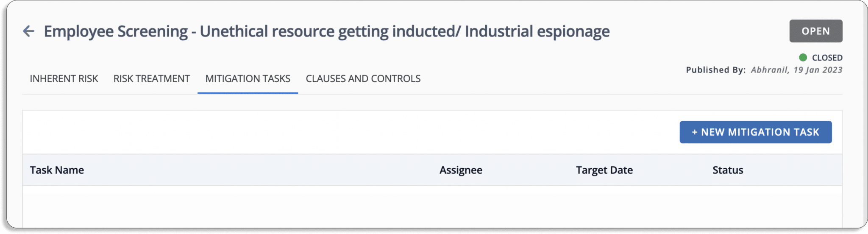Switch to the Inherent Risk tab
The height and width of the screenshot is (234, 868).
pos(64,78)
